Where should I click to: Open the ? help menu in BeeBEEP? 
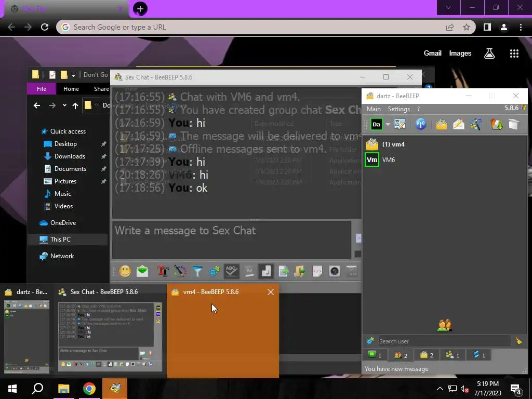pos(418,109)
